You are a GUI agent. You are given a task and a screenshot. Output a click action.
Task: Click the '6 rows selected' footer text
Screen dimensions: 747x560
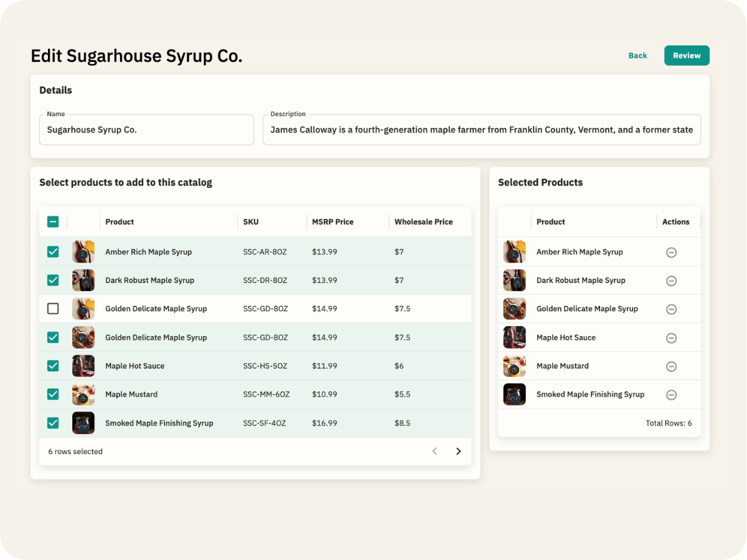click(75, 452)
